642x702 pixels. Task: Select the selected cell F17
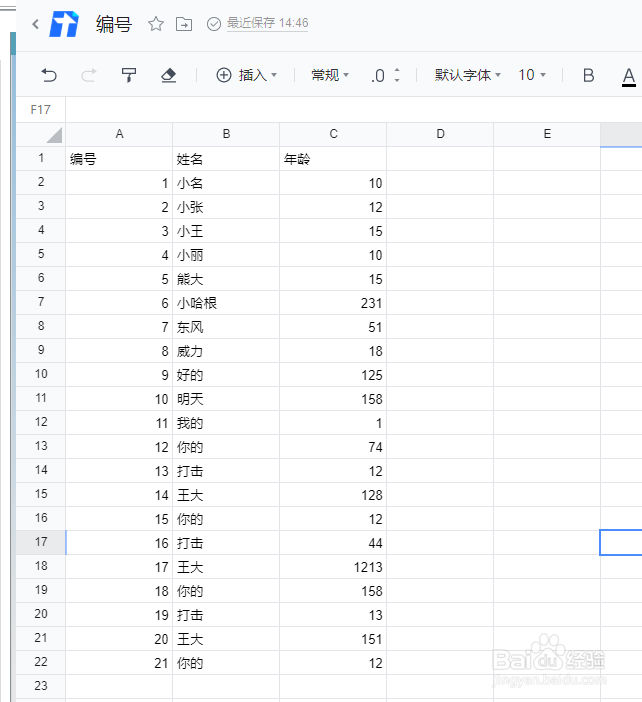click(x=621, y=542)
